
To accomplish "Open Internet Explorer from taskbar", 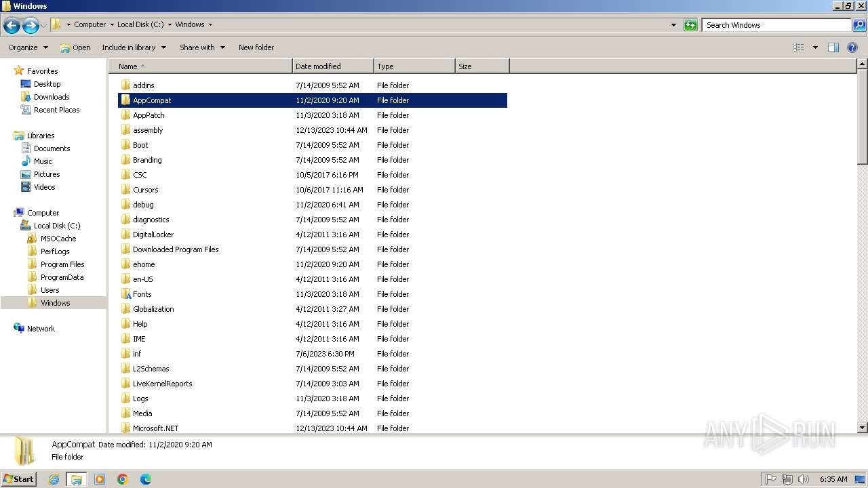I will [x=54, y=479].
